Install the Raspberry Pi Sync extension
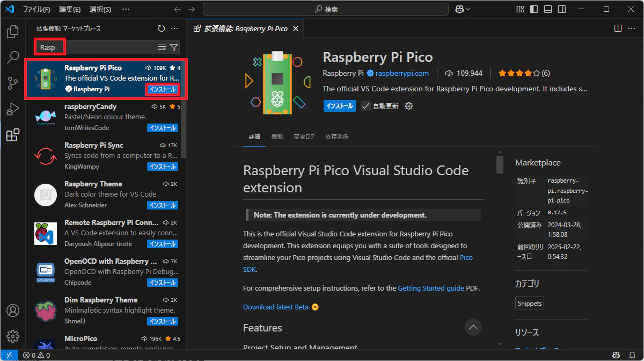 tap(162, 167)
